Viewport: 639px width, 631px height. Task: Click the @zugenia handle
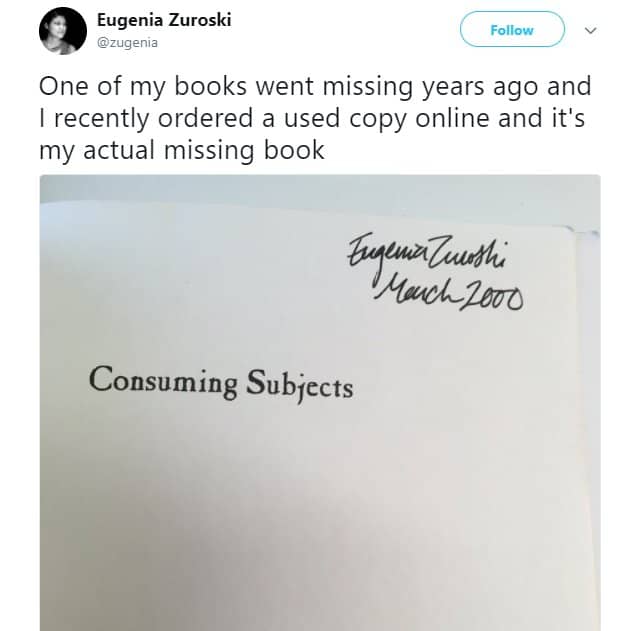tap(127, 42)
